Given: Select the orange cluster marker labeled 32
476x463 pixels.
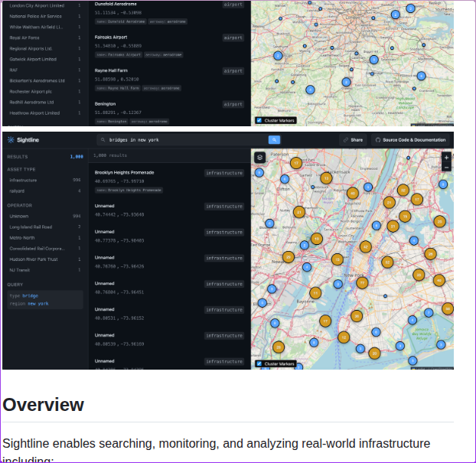Looking at the screenshot, I should point(403,190).
